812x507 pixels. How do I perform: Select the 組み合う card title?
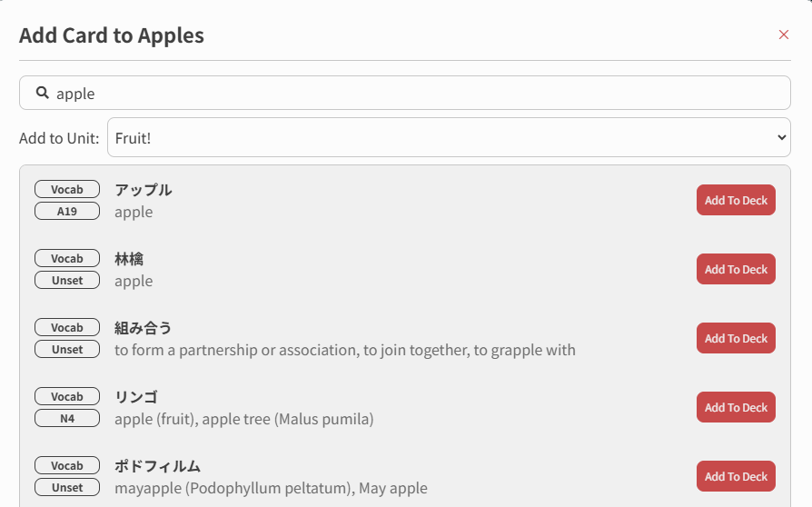(x=144, y=328)
